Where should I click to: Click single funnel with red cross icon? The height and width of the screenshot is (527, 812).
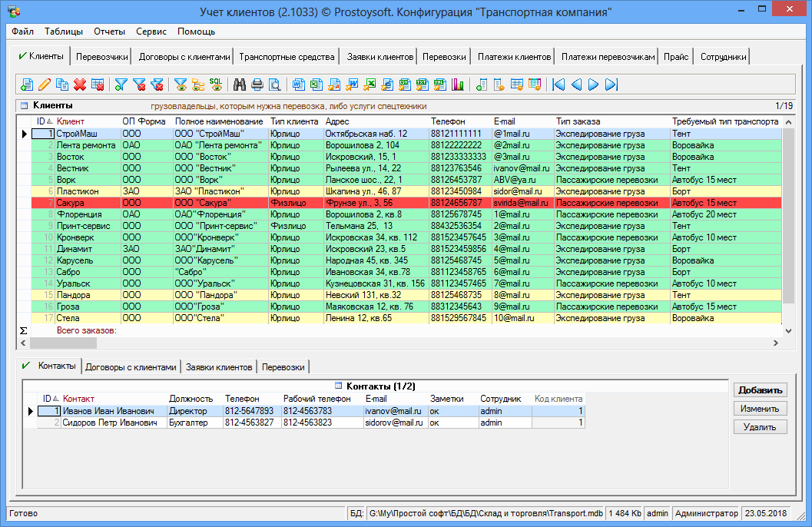pos(139,85)
